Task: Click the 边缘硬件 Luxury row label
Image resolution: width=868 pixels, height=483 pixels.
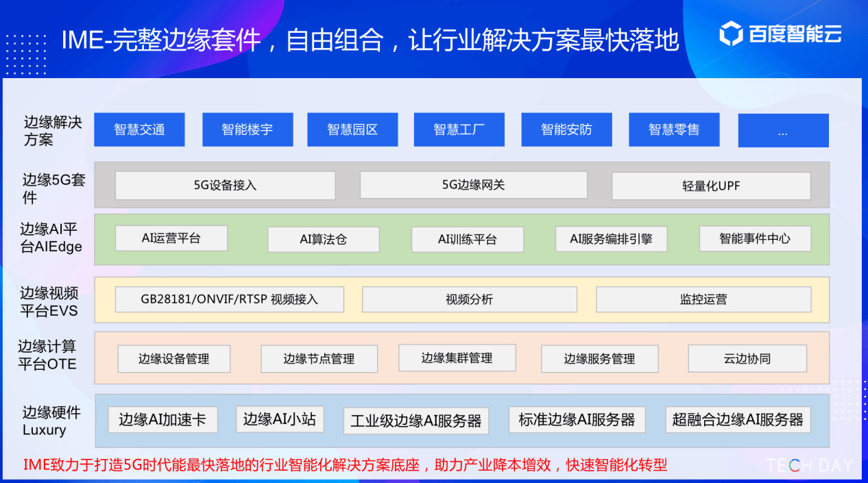Action: point(51,421)
